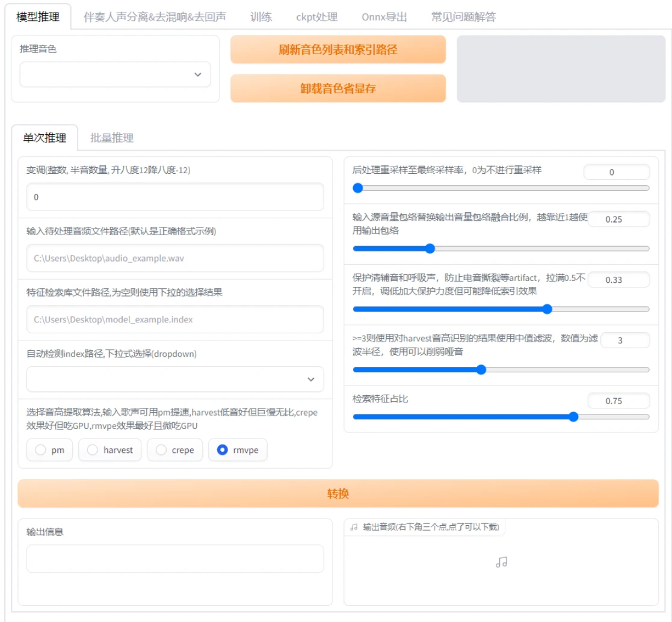The image size is (672, 622).
Task: Click the audio file path input field
Action: (174, 258)
